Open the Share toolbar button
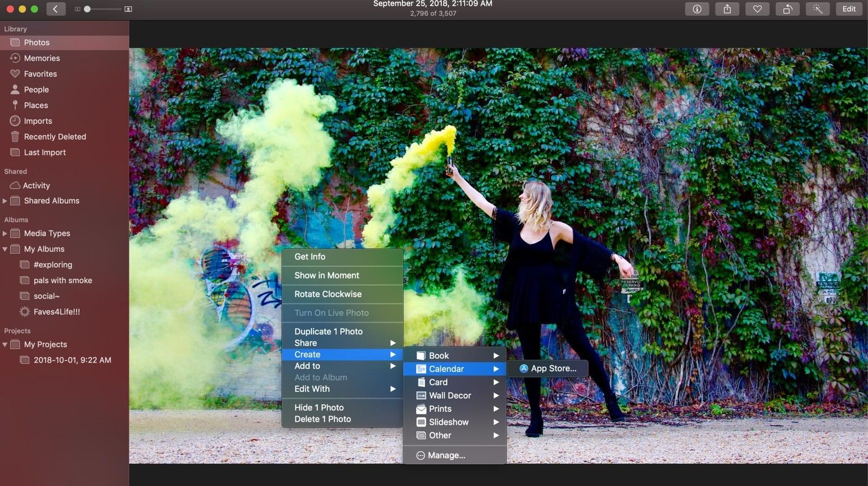Screen dimensions: 868x486 click(727, 9)
